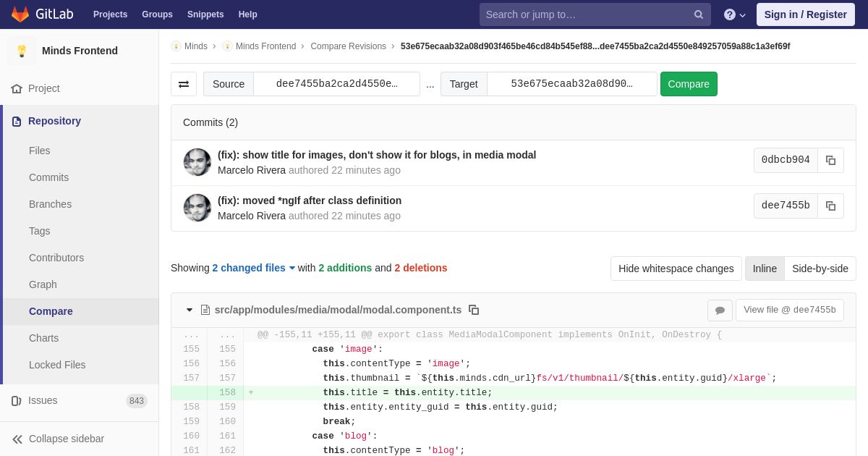Open commit moved *ngIf after class definition
This screenshot has height=456, width=868.
[x=310, y=200]
